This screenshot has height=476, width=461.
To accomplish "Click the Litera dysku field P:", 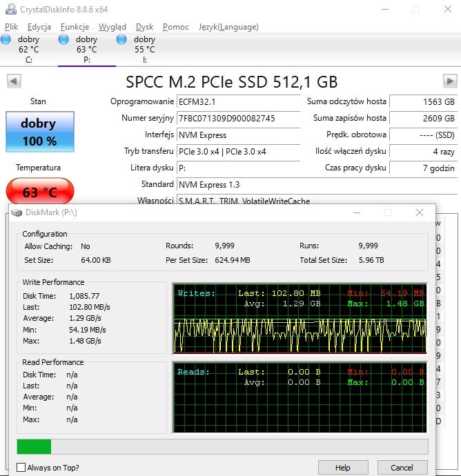I will 238,168.
